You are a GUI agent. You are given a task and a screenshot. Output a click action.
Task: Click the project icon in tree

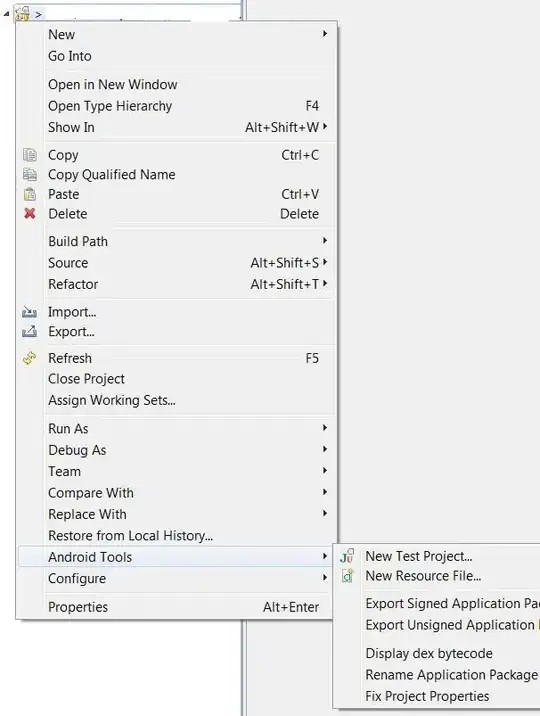[x=22, y=14]
